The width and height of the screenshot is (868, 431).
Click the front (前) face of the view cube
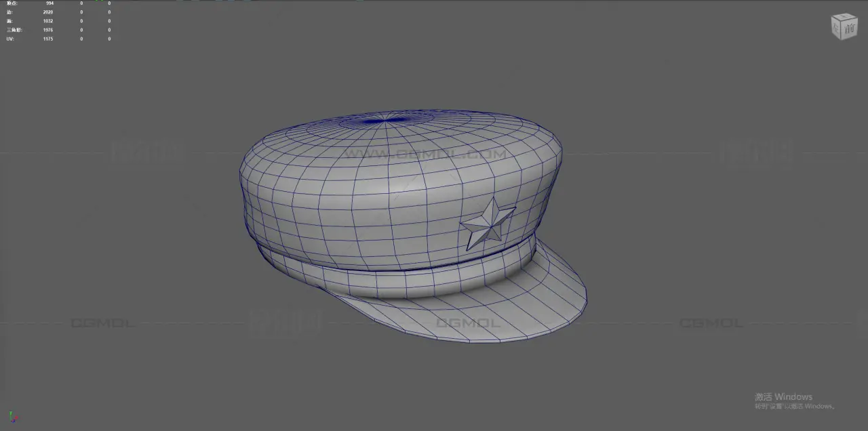(849, 28)
